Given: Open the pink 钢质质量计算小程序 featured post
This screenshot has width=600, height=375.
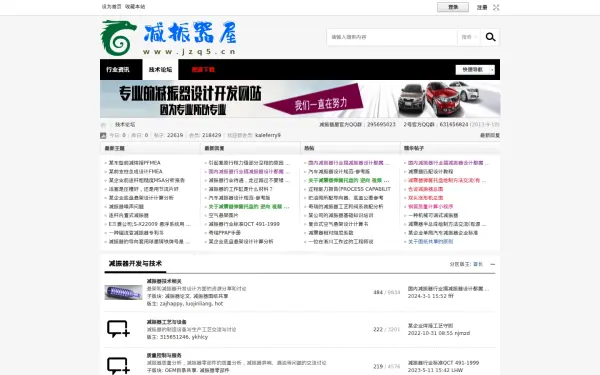Looking at the screenshot, I should click(430, 207).
